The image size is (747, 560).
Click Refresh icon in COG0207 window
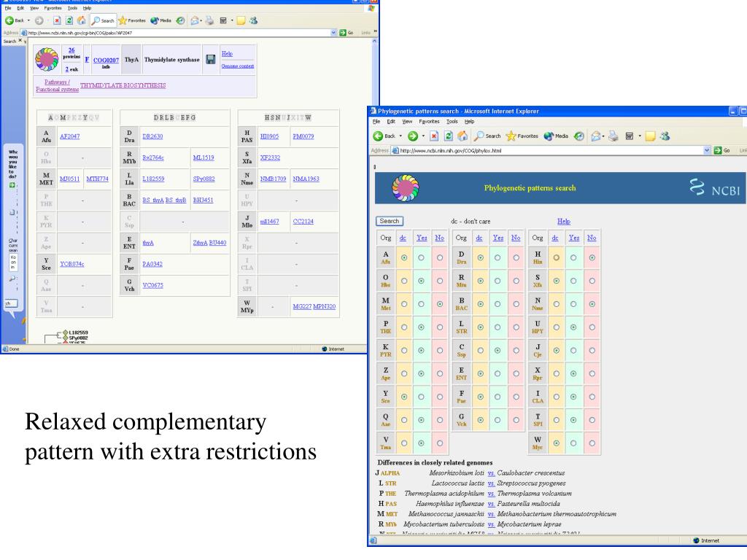pos(69,20)
